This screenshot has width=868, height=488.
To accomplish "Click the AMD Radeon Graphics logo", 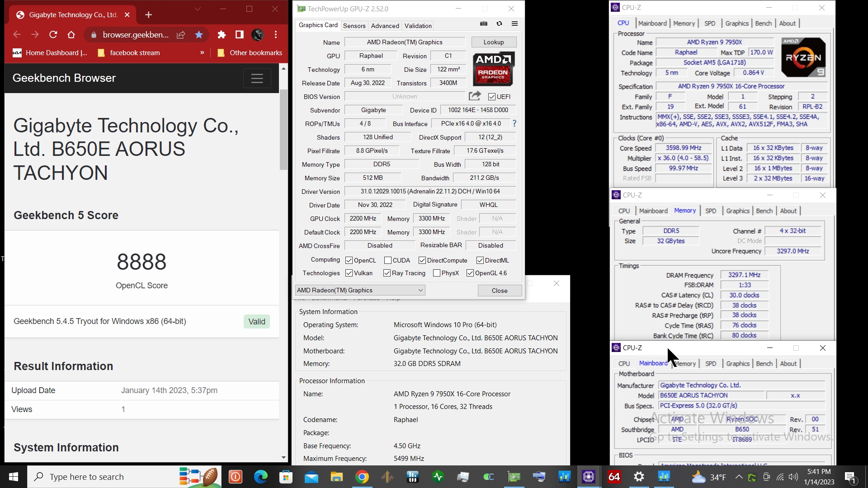I will pyautogui.click(x=493, y=69).
